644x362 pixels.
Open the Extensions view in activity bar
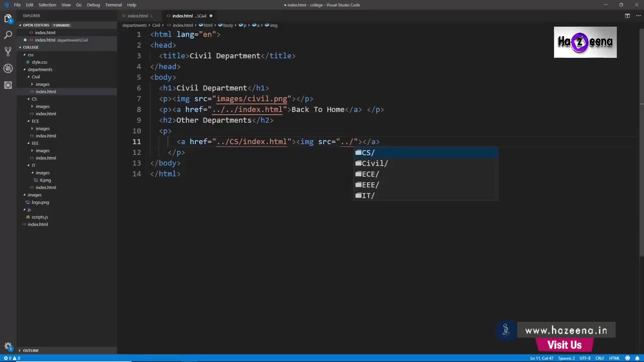pyautogui.click(x=8, y=85)
